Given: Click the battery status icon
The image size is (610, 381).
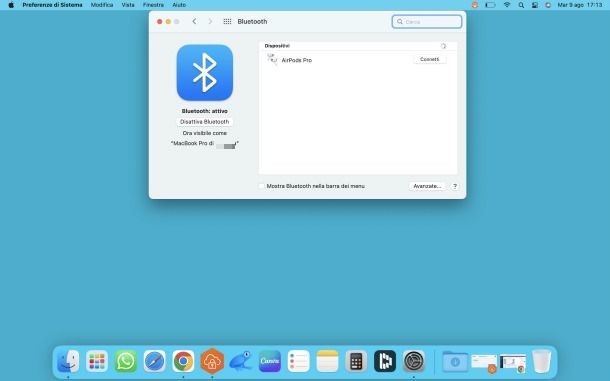Looking at the screenshot, I should (490, 5).
